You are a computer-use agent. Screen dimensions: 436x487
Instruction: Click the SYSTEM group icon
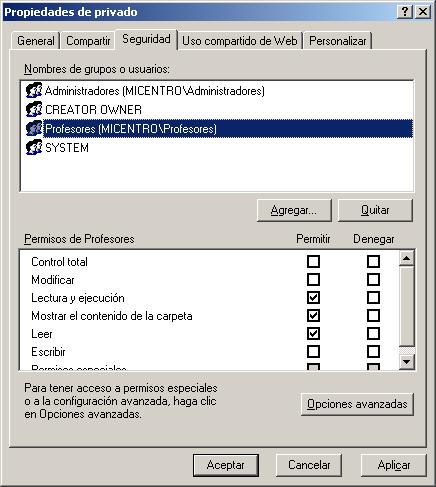pyautogui.click(x=34, y=147)
